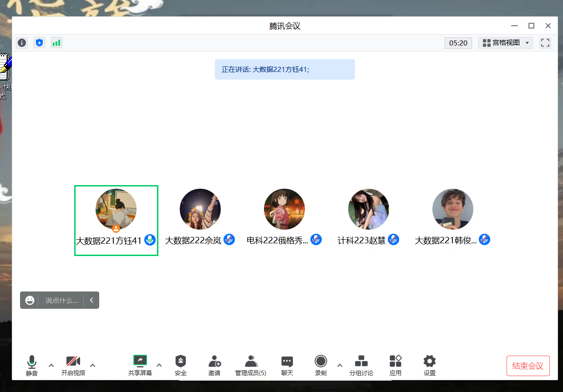This screenshot has height=392, width=563.
Task: Mute microphone with 静音 button
Action: click(x=32, y=365)
